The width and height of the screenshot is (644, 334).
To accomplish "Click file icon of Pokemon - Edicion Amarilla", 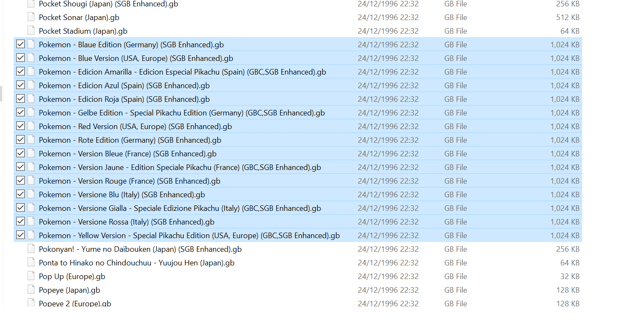I will [x=31, y=72].
